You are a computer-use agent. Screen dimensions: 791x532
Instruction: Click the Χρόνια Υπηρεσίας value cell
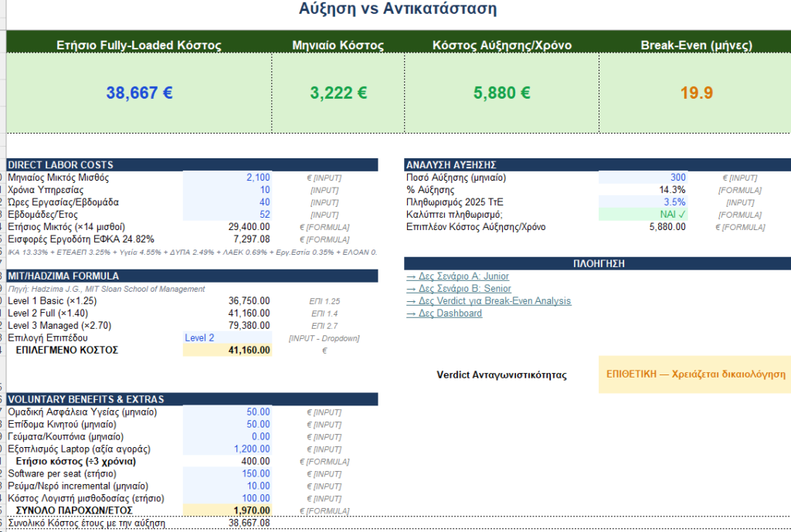click(227, 190)
